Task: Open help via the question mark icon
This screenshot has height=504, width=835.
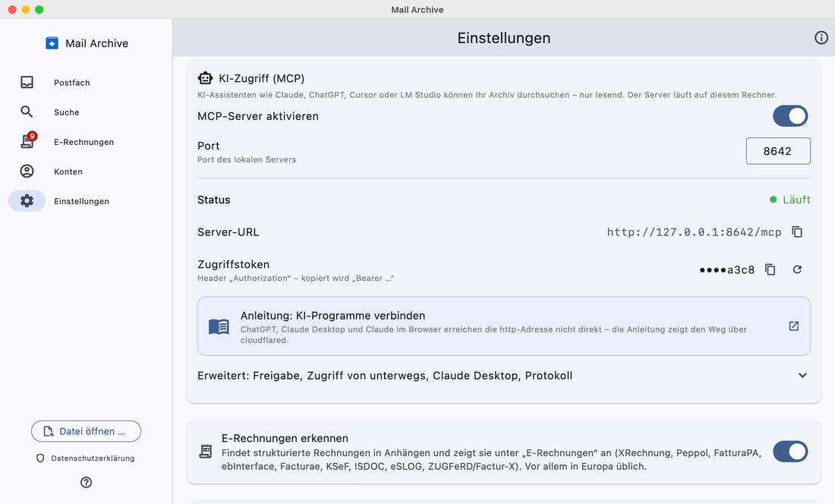Action: (87, 482)
